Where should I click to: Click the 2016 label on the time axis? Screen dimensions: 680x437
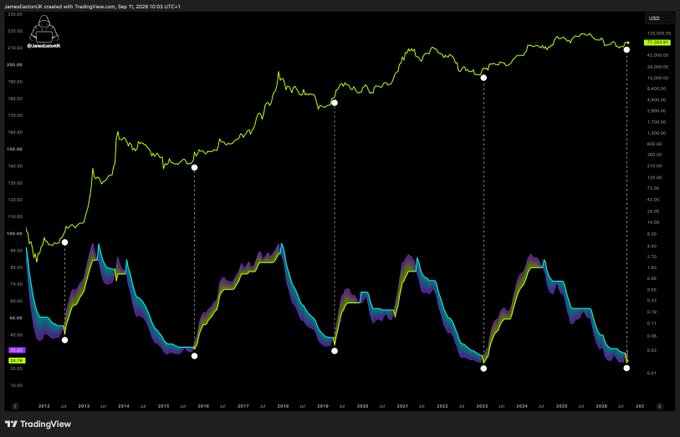203,406
